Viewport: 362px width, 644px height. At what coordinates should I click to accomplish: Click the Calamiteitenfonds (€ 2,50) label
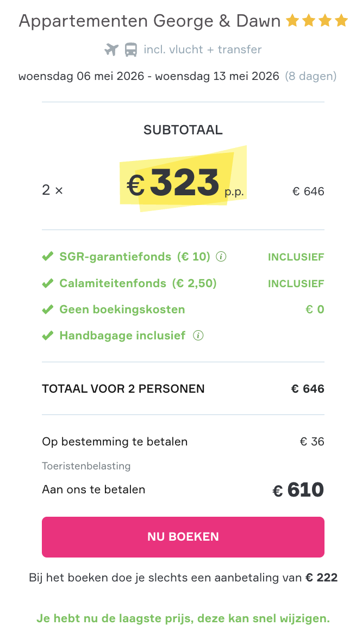[x=138, y=283]
